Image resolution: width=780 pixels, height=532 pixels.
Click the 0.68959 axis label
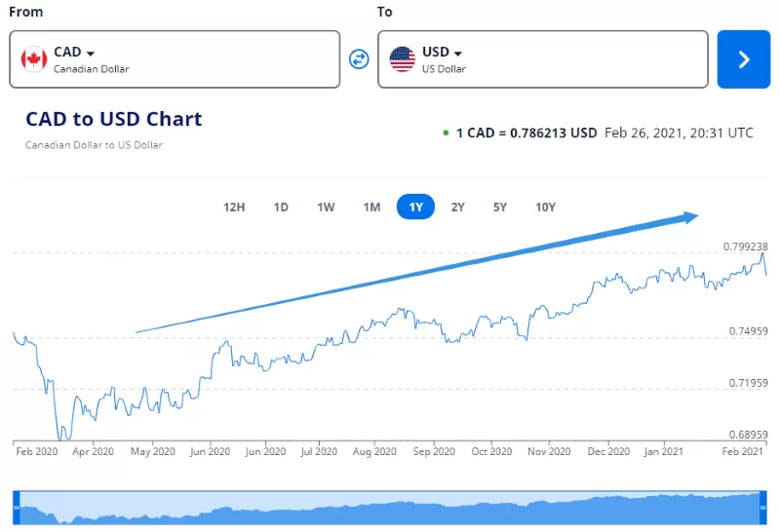748,435
